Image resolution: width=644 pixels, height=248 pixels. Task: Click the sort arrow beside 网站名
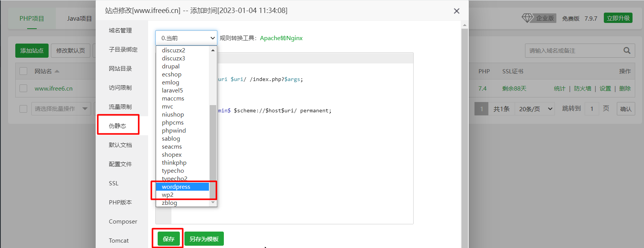[57, 71]
